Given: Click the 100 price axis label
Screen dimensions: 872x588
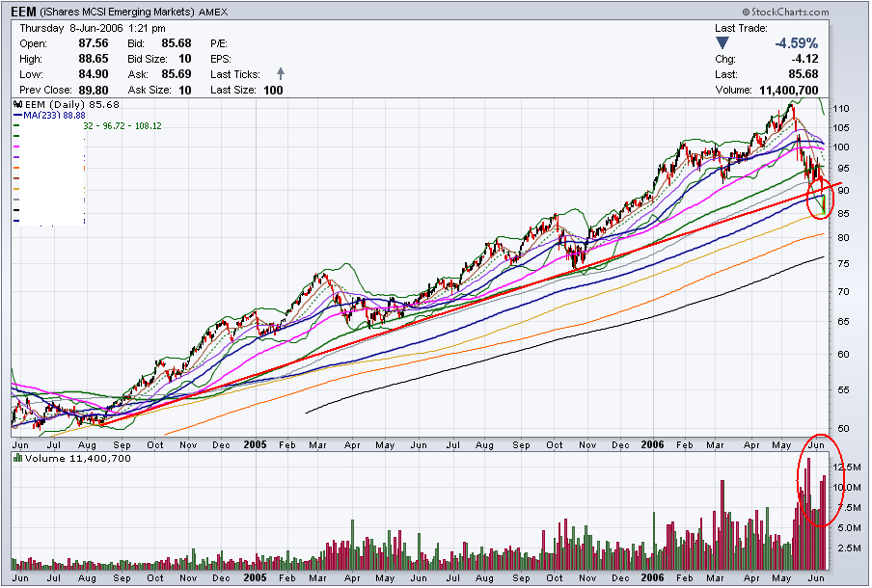Looking at the screenshot, I should 841,147.
